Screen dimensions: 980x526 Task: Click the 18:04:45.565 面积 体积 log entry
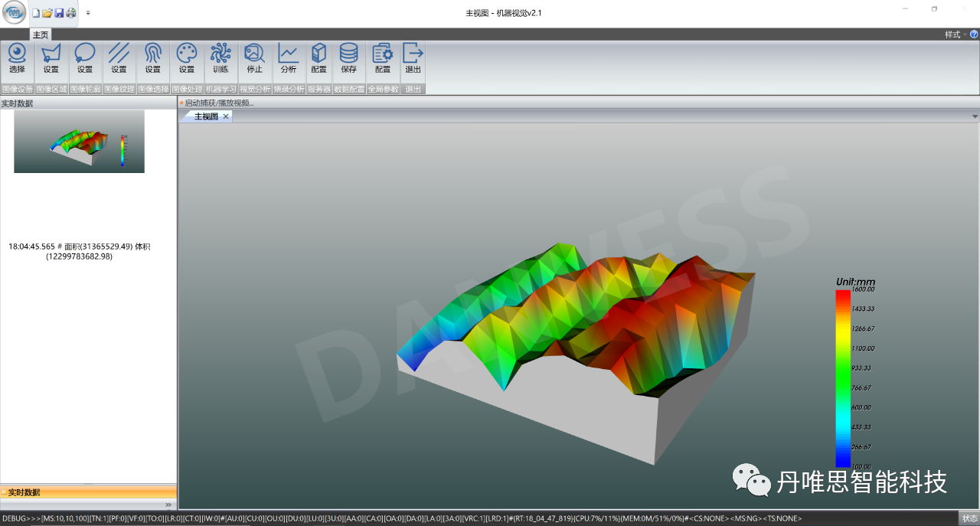(79, 251)
